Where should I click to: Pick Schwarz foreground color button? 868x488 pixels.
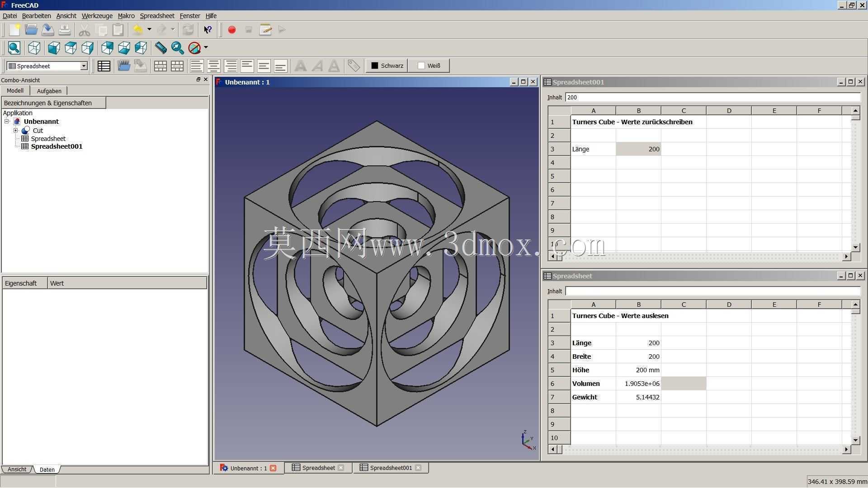click(x=387, y=66)
